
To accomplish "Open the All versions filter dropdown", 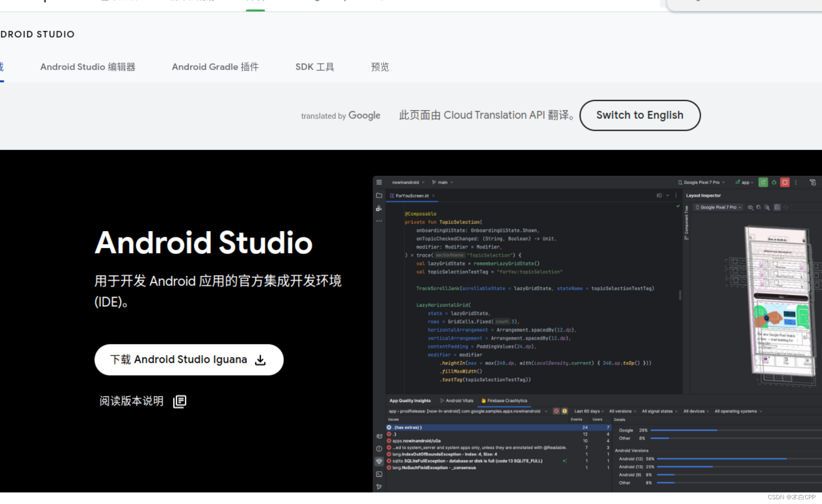I will [623, 411].
